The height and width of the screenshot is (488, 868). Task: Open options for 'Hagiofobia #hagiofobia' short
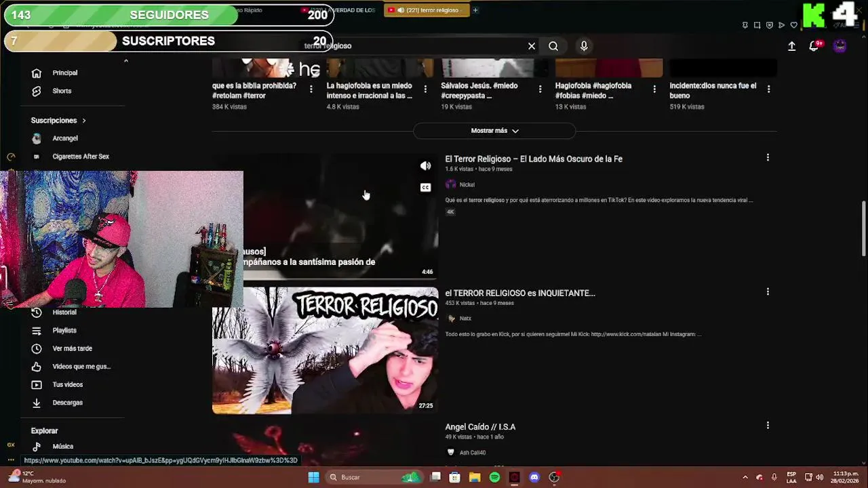(654, 89)
